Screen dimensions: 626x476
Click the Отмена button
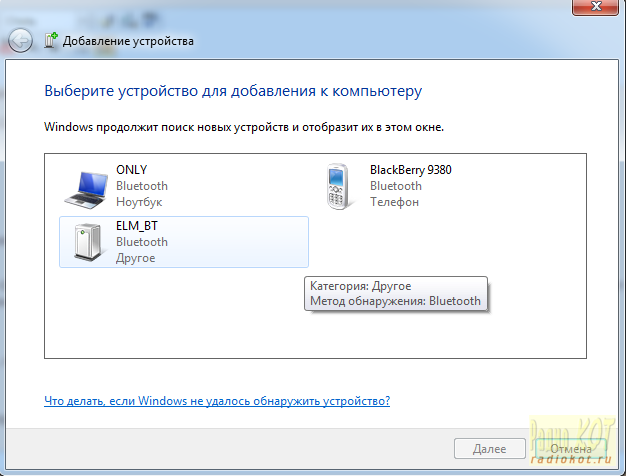571,449
